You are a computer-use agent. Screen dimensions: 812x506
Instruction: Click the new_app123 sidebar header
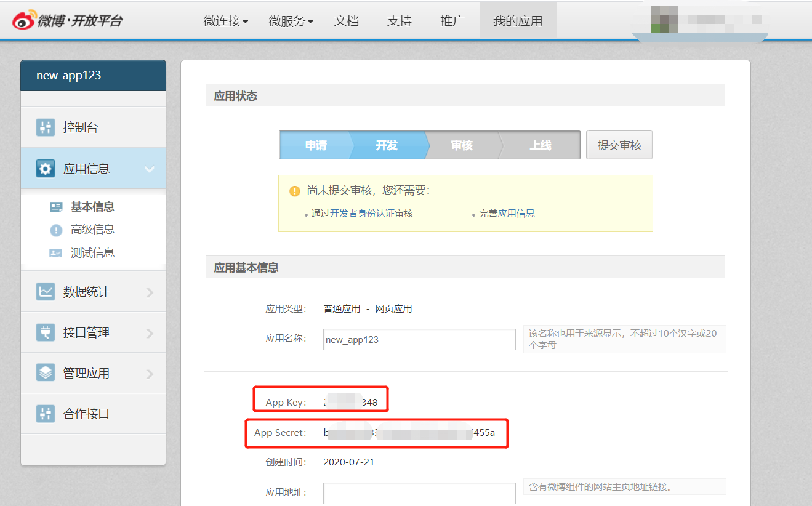tap(93, 76)
